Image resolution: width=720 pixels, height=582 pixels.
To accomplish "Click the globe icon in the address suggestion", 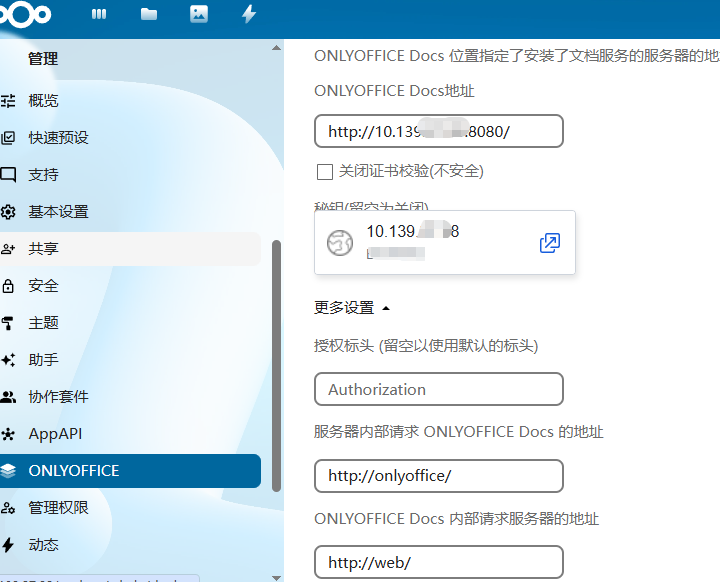I will tap(341, 242).
